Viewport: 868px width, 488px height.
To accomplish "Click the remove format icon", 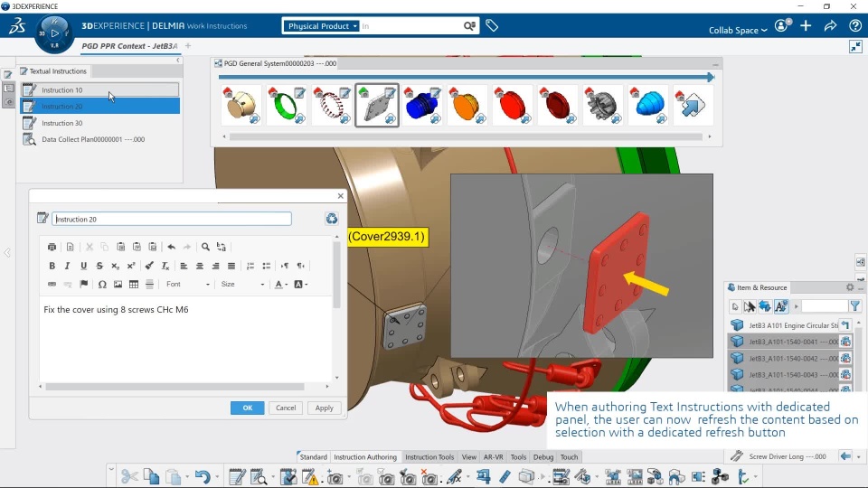I will pyautogui.click(x=165, y=266).
